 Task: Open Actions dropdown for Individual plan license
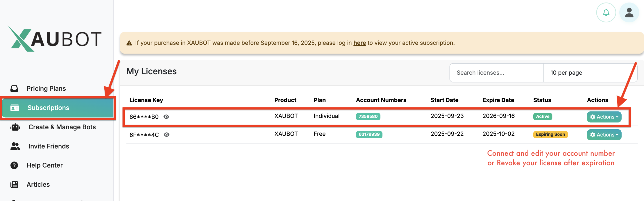(604, 117)
